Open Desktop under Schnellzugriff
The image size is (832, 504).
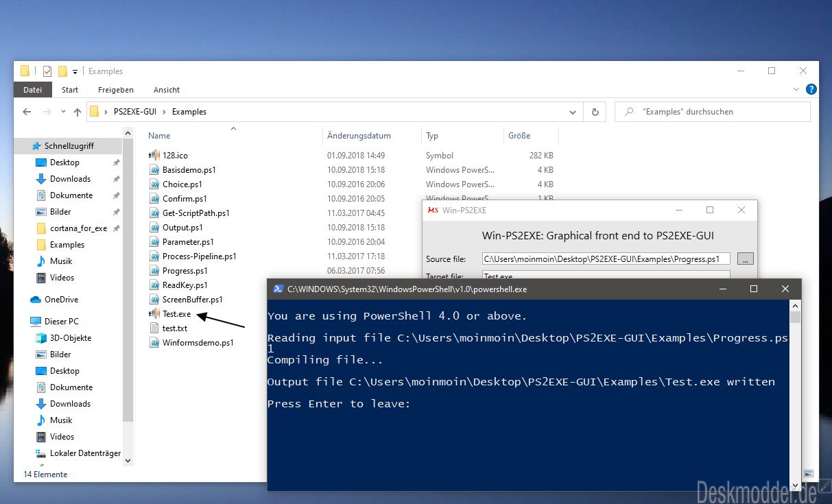pos(64,163)
